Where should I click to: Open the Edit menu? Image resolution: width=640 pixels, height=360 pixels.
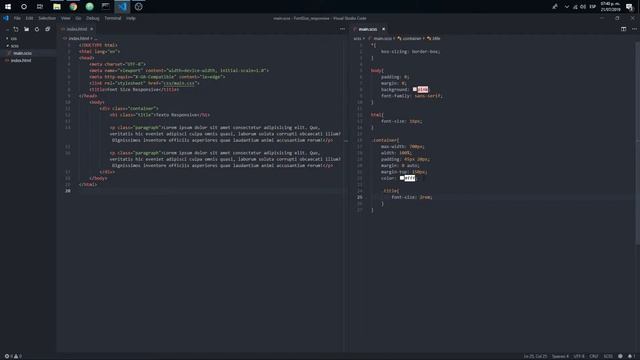(29, 18)
